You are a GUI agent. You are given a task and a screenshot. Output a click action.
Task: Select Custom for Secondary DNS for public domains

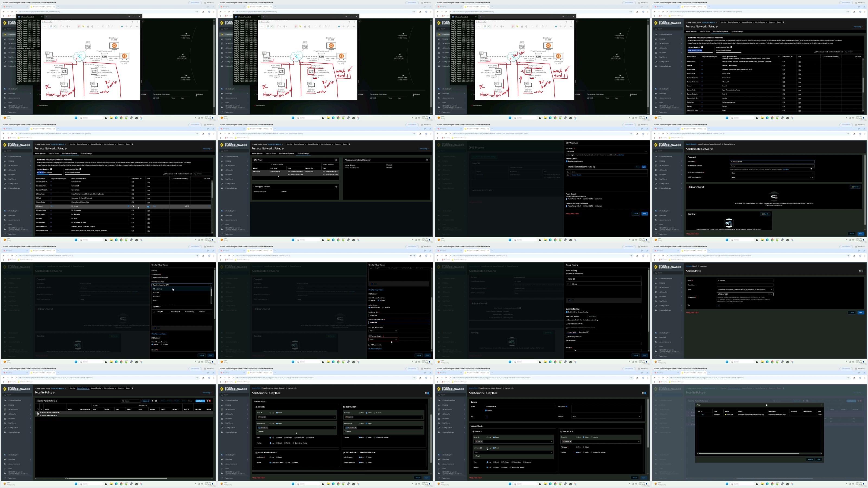click(596, 206)
